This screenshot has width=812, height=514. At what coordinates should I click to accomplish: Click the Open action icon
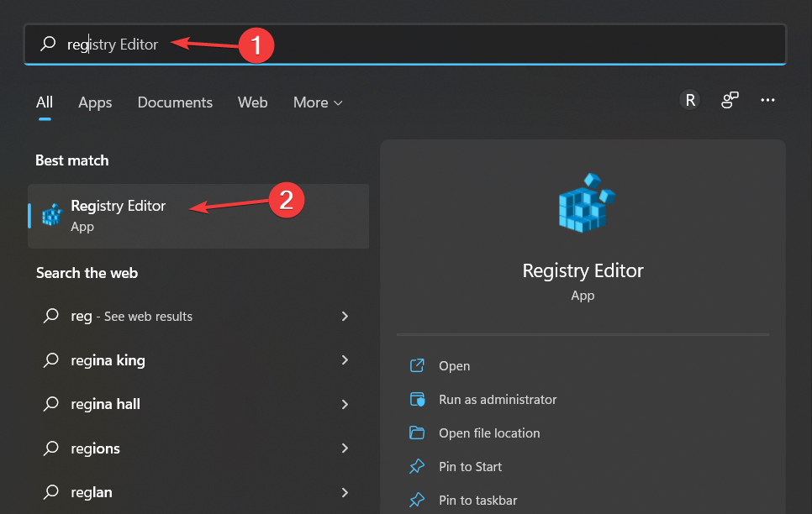[x=417, y=365]
